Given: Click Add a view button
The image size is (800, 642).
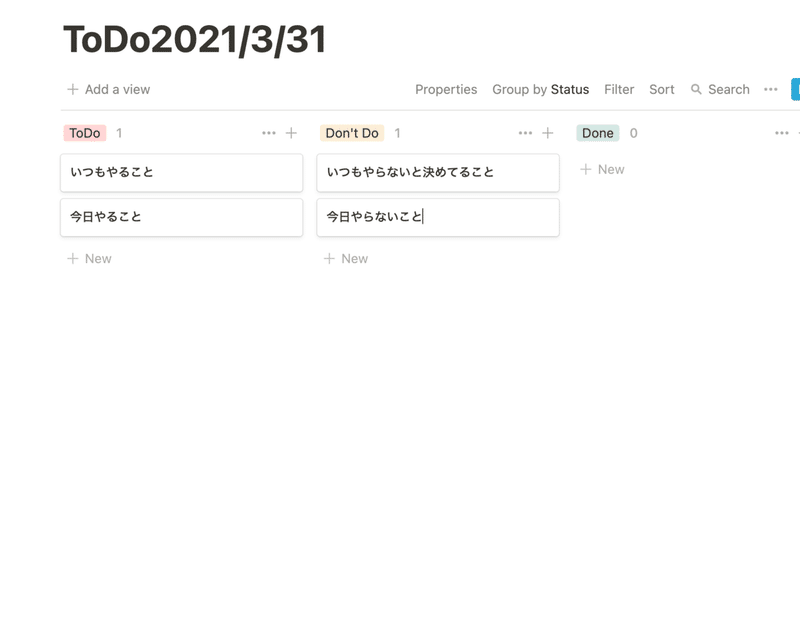Looking at the screenshot, I should point(109,89).
